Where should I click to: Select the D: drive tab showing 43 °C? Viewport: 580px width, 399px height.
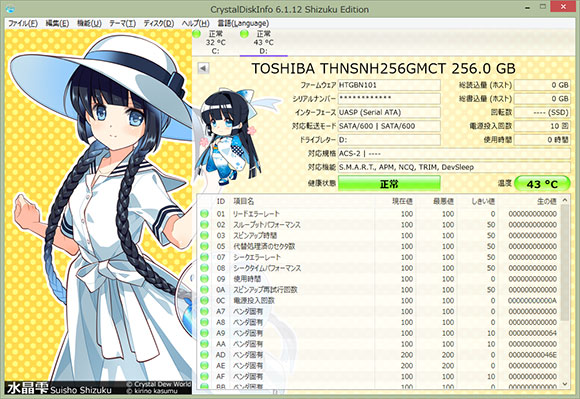click(264, 42)
